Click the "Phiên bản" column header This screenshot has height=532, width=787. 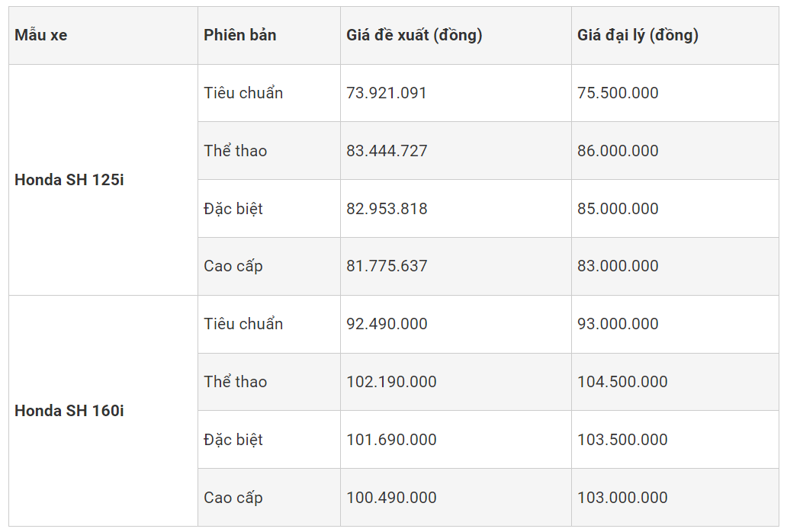click(240, 35)
